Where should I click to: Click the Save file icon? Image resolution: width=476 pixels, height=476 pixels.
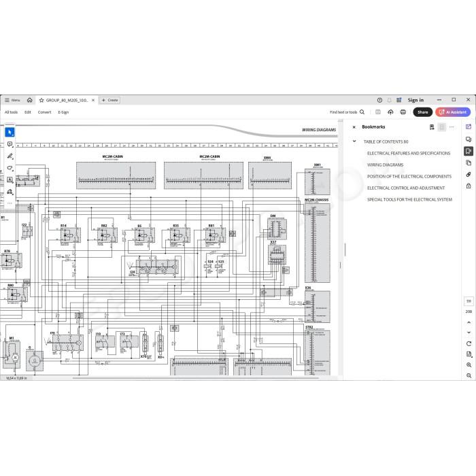(378, 112)
